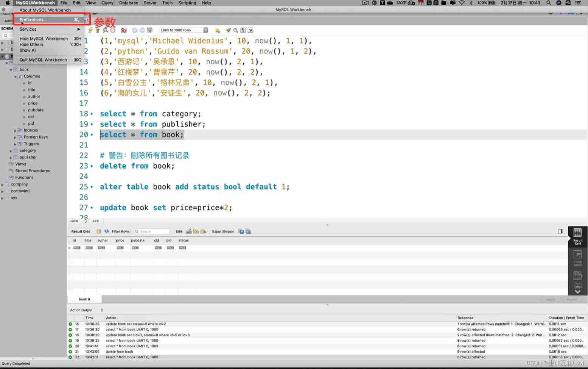Viewport: 588px width, 369px height.
Task: Click the Explain query magnifier icon
Action: 105,30
